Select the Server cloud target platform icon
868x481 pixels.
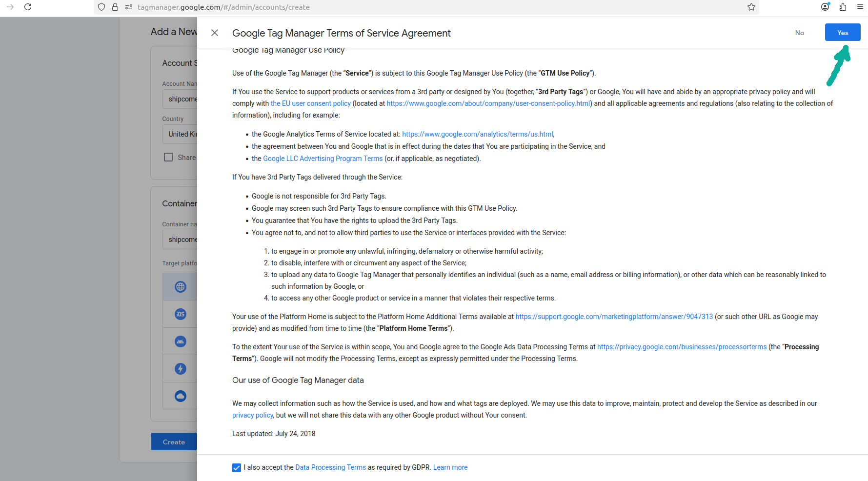181,396
